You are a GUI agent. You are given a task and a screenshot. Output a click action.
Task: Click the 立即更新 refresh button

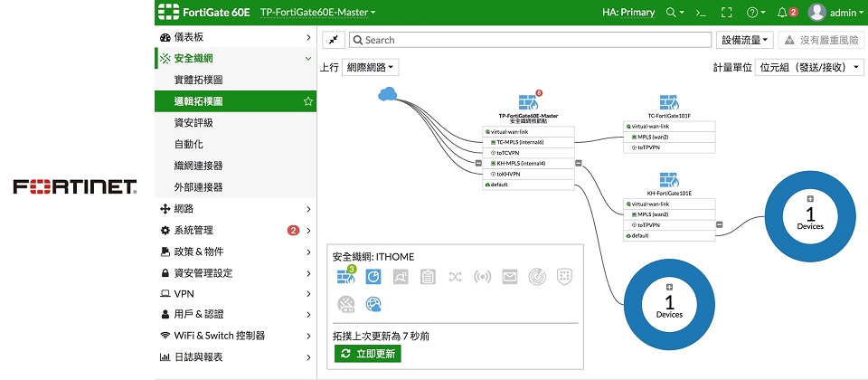coord(368,354)
